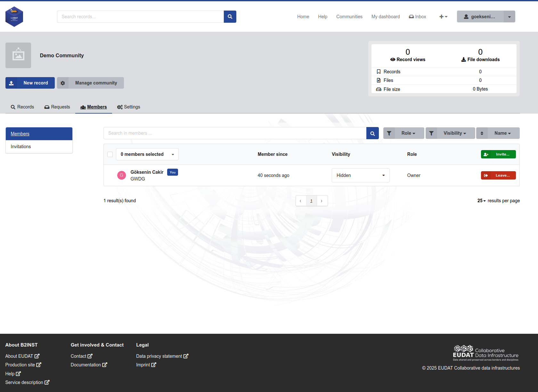The image size is (538, 392).
Task: Click the magnifier icon beside Search records
Action: pos(230,17)
